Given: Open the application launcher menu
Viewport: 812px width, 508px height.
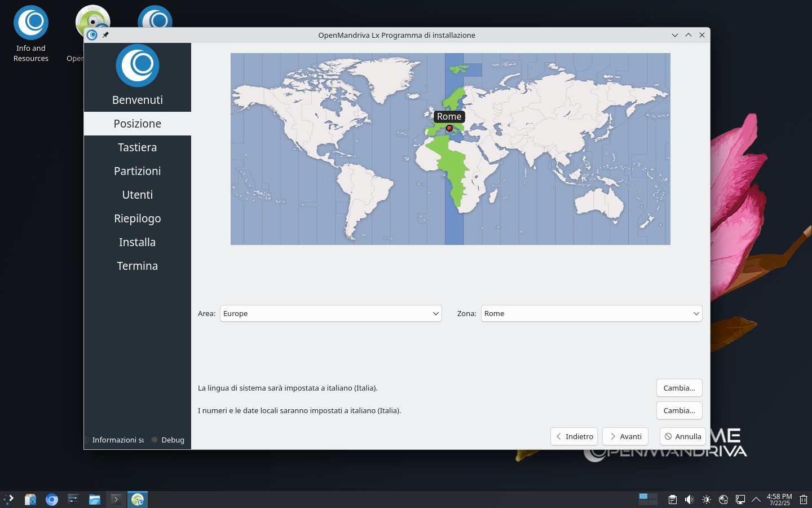Looking at the screenshot, I should pos(9,500).
